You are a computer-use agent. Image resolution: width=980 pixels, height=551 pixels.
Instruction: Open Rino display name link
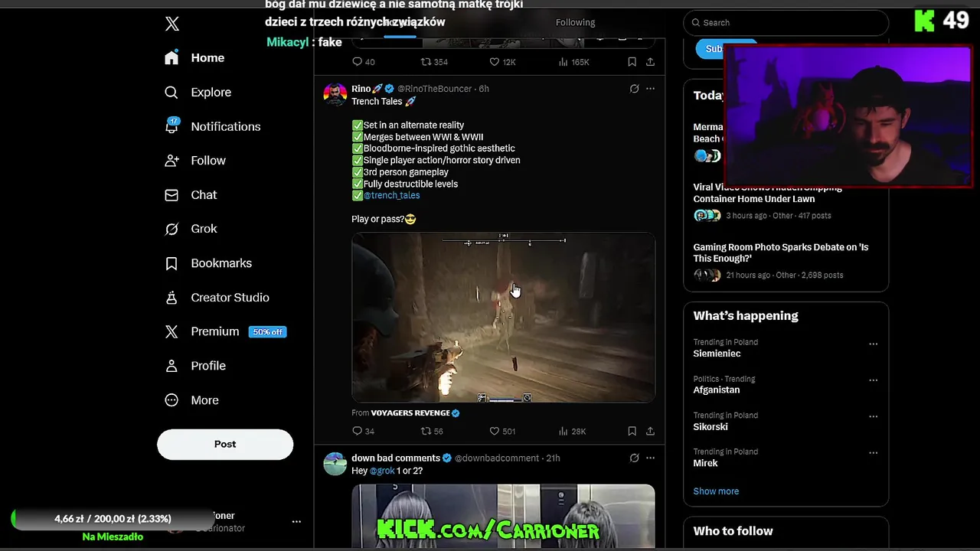click(367, 89)
